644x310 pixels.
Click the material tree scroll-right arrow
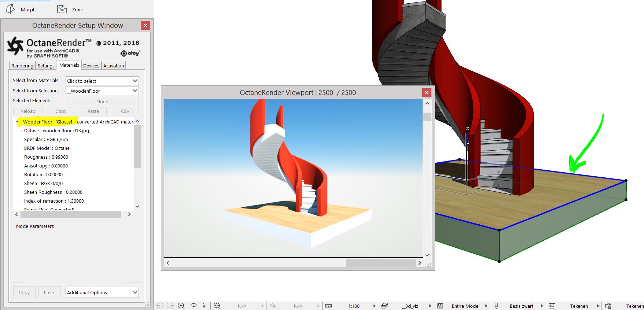click(x=129, y=214)
